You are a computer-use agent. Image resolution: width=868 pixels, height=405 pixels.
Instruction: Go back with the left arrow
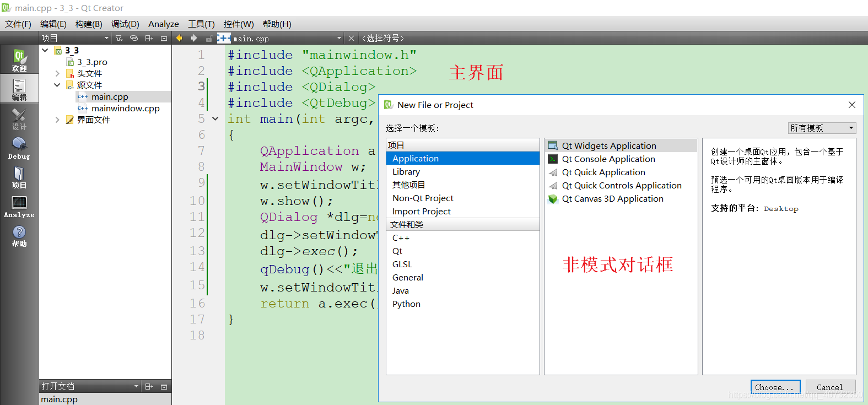(179, 38)
